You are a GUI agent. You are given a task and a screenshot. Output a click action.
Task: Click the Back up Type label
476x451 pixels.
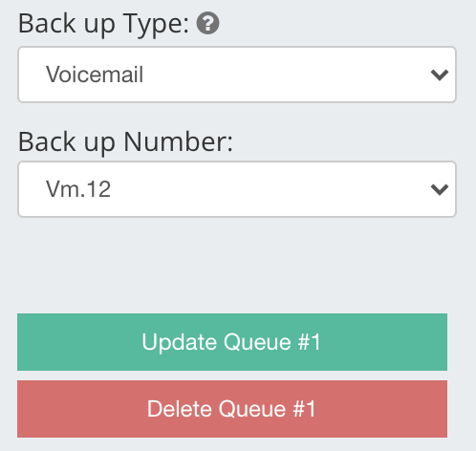coord(103,24)
